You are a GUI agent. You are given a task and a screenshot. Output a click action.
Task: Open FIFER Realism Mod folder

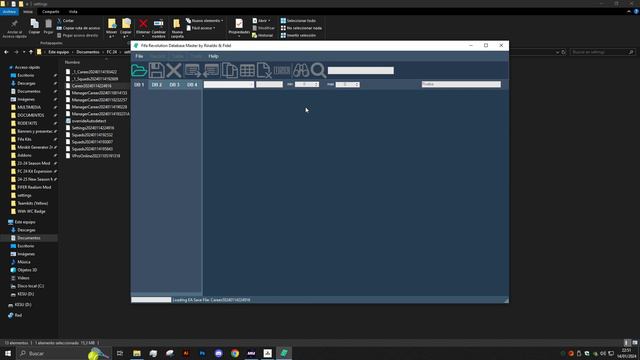tap(34, 187)
